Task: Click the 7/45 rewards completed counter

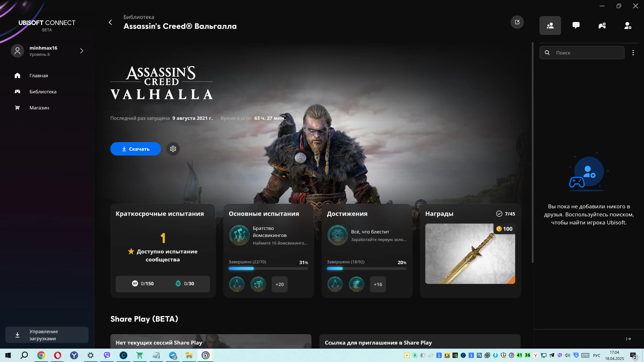Action: point(505,214)
